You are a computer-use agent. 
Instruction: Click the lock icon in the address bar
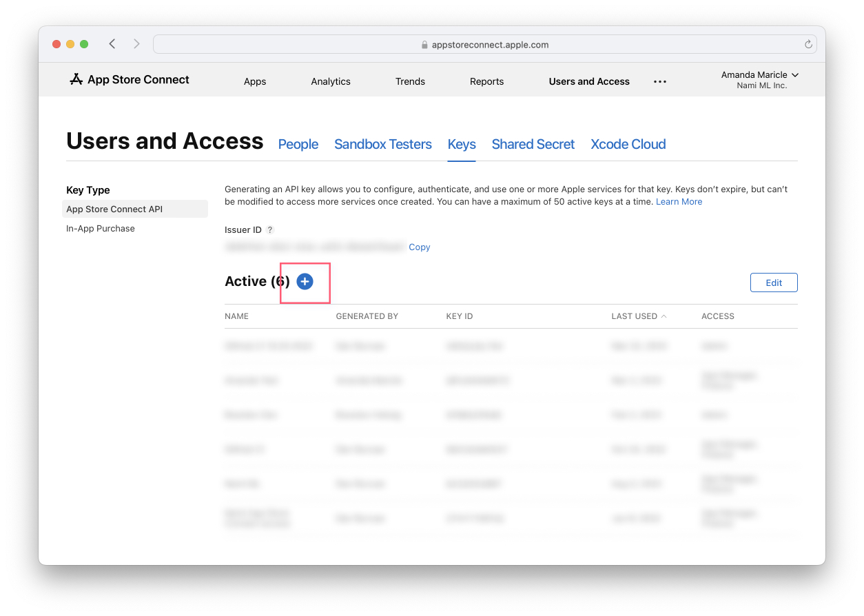(424, 45)
